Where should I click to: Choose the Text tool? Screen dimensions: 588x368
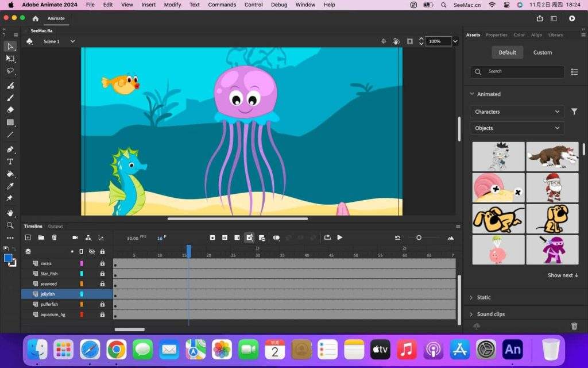pos(10,162)
